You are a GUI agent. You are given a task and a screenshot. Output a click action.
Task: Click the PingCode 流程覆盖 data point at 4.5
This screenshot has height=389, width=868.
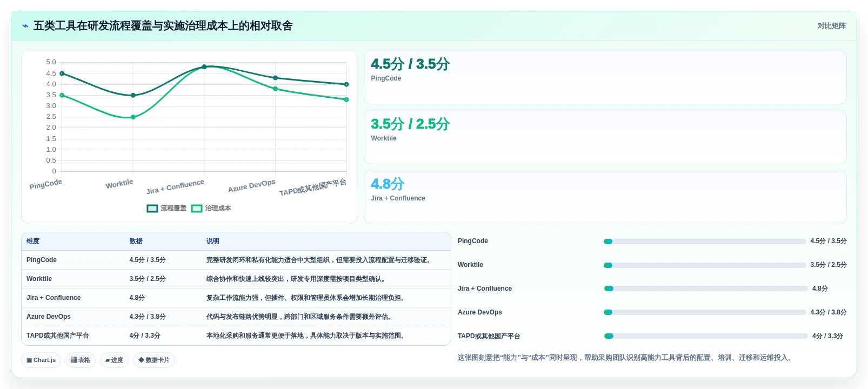click(x=62, y=73)
